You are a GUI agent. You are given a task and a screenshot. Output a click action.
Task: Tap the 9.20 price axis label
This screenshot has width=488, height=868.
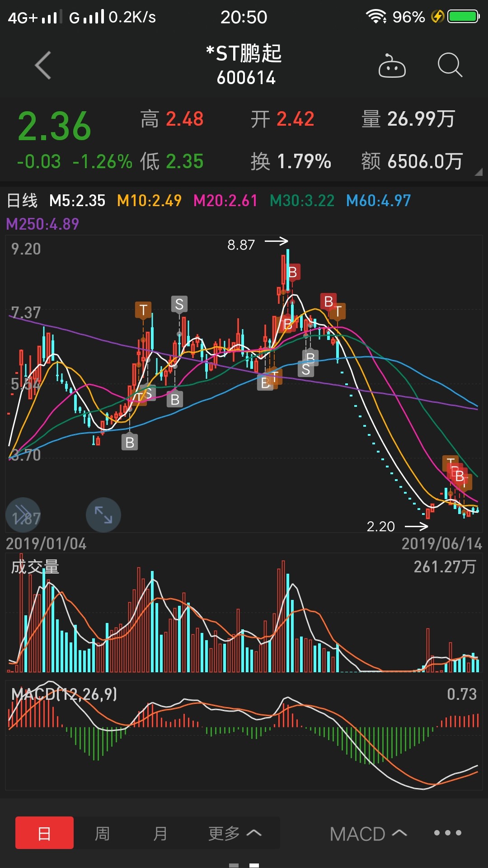click(26, 249)
